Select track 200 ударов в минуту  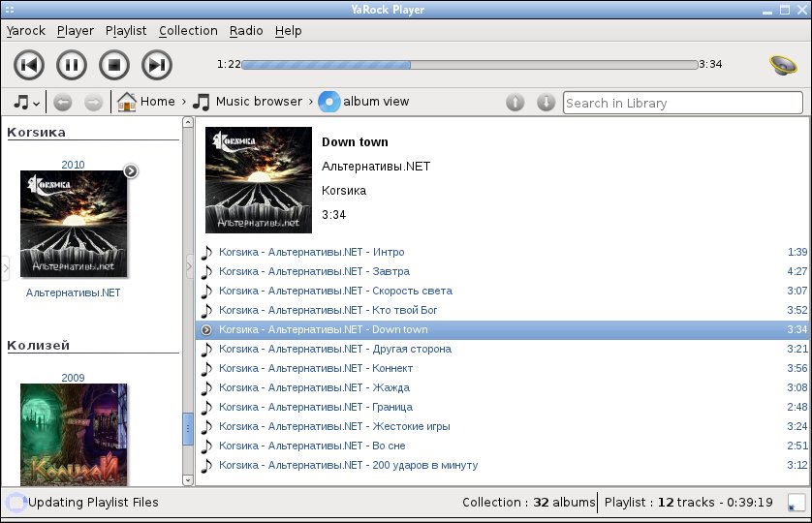(503, 465)
